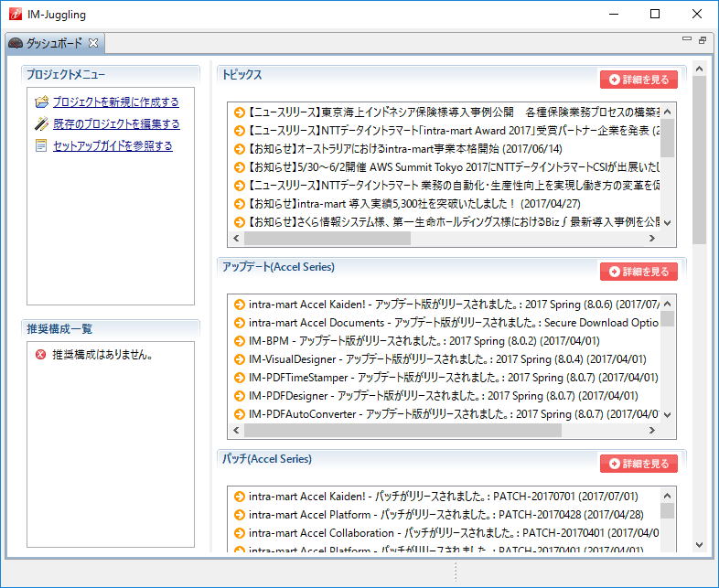Click arrow icon beside Accel Collaboration PATCH-20170401

click(240, 533)
